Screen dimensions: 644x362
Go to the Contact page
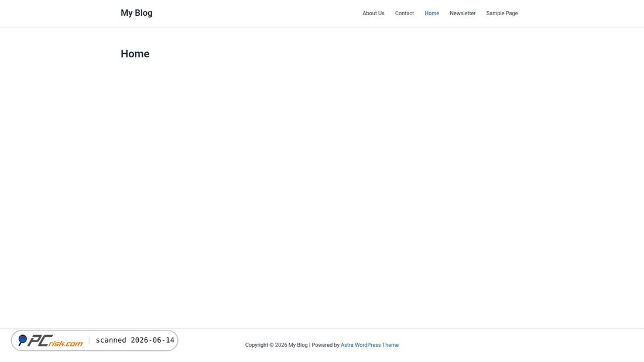404,13
